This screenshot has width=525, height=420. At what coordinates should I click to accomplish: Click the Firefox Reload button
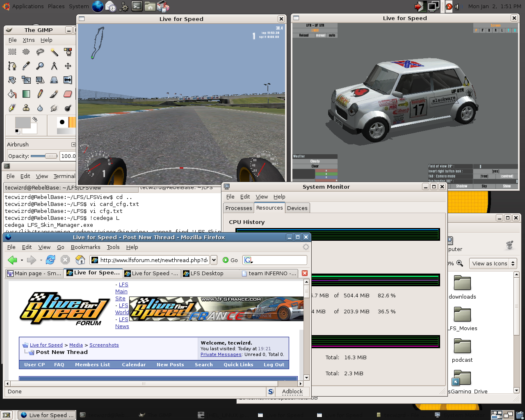tap(50, 260)
